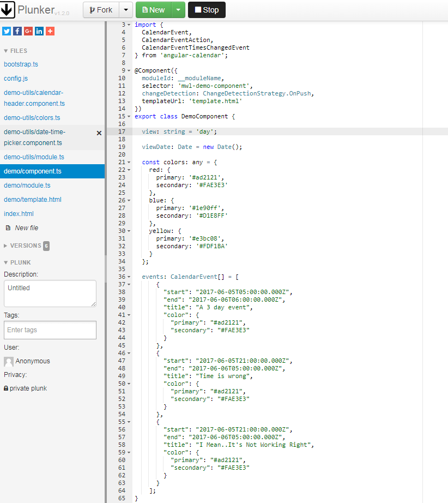The image size is (448, 503).
Task: Share the plunk on Twitter
Action: [x=6, y=31]
